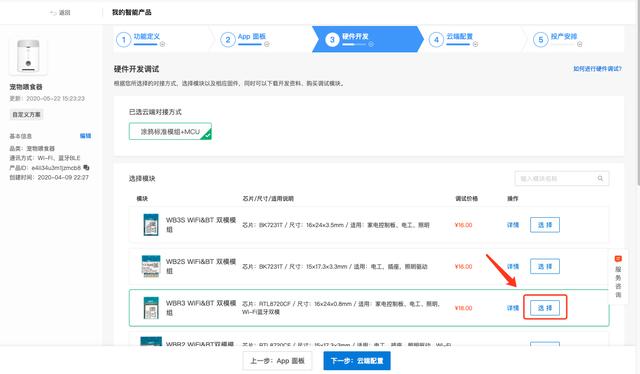Image resolution: width=640 pixels, height=374 pixels.
Task: Open the 如何进行硬件调试 help link
Action: [597, 69]
